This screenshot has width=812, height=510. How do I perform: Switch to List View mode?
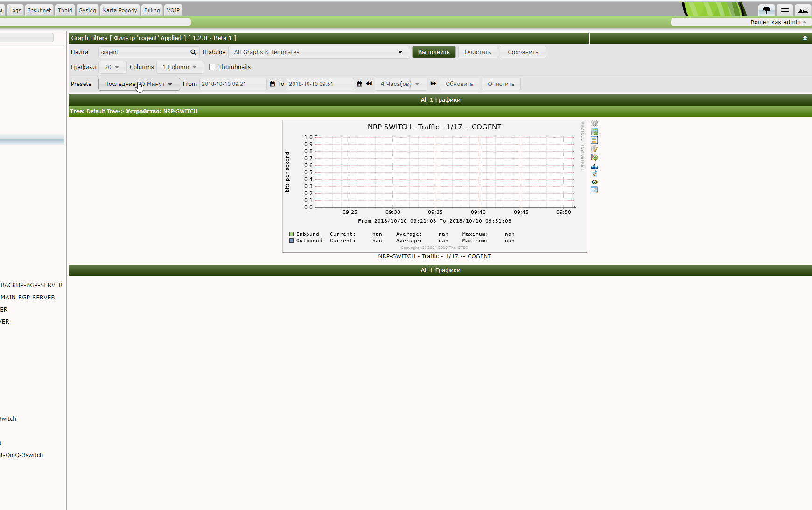(x=785, y=10)
